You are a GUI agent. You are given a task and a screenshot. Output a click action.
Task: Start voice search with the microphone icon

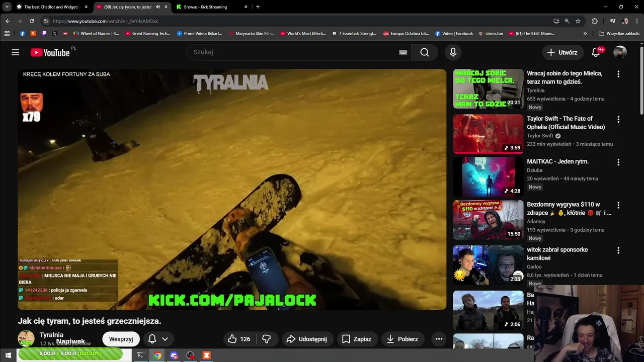[x=453, y=52]
